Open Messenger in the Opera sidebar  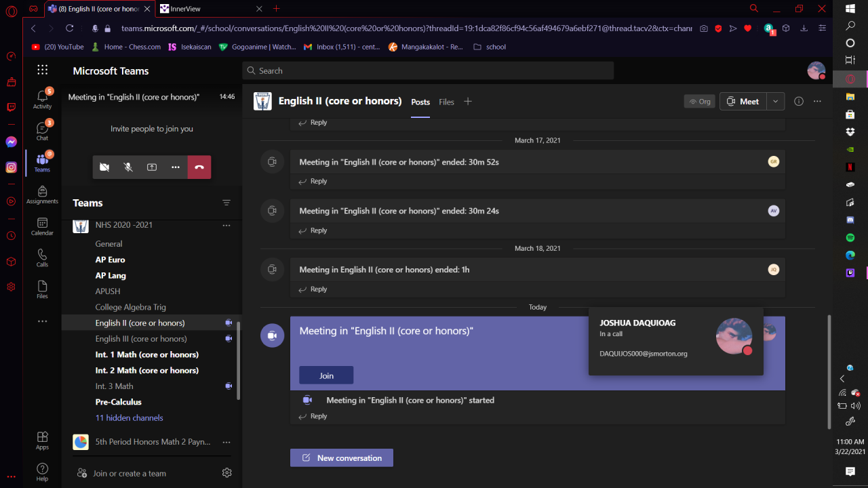(11, 142)
